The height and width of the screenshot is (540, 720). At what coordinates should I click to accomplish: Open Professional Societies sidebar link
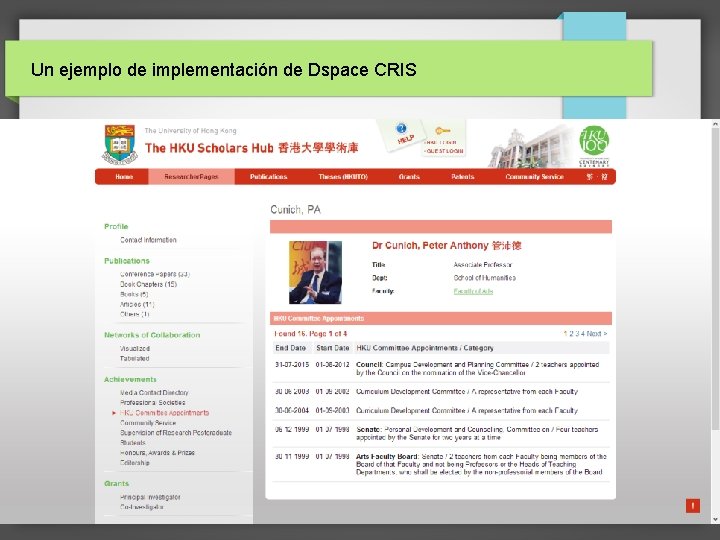coord(152,403)
